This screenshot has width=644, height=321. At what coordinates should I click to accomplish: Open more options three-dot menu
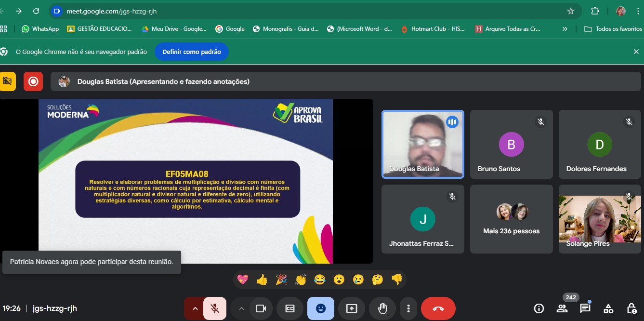(x=408, y=308)
